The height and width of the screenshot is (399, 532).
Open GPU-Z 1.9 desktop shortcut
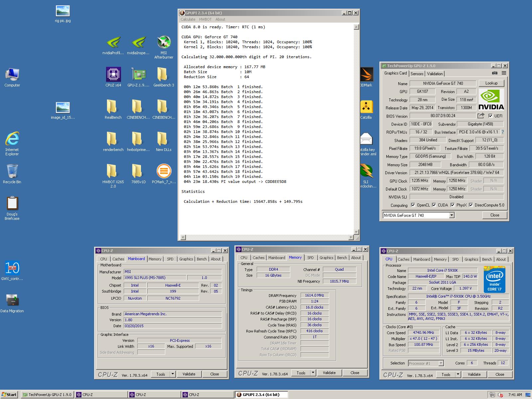pos(138,77)
